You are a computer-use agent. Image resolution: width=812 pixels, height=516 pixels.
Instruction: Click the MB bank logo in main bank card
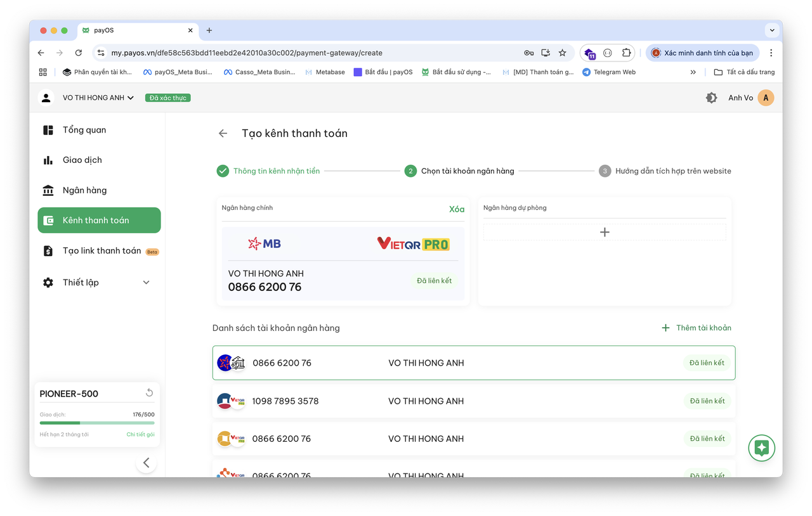coord(265,243)
